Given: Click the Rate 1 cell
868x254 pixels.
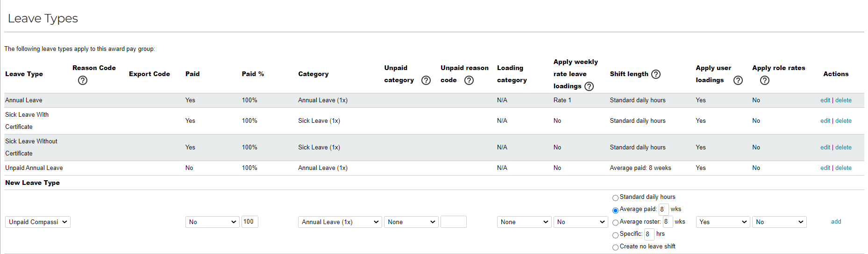Looking at the screenshot, I should pos(562,100).
